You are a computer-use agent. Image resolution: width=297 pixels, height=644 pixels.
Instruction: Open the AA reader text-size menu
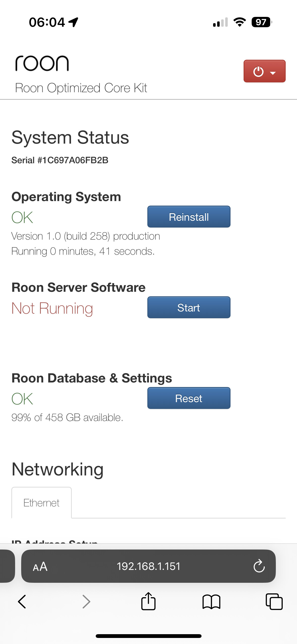pyautogui.click(x=40, y=567)
